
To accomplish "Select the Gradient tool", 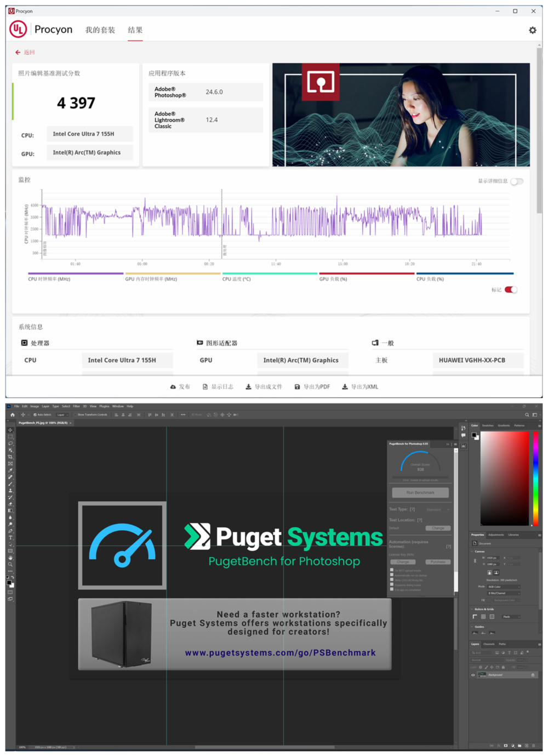I will 10,510.
